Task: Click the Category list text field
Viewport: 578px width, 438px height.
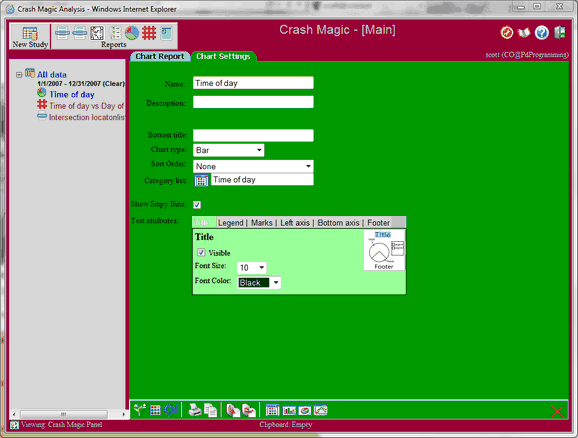Action: [262, 180]
